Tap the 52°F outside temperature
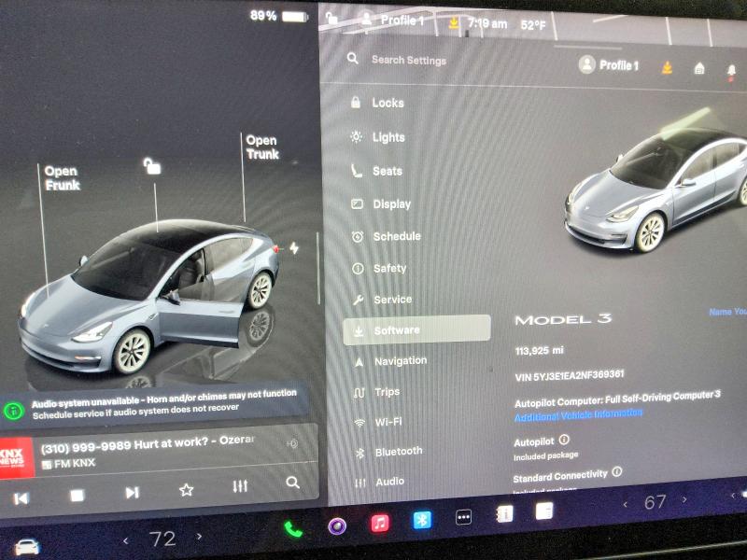The width and height of the screenshot is (747, 560). [533, 25]
